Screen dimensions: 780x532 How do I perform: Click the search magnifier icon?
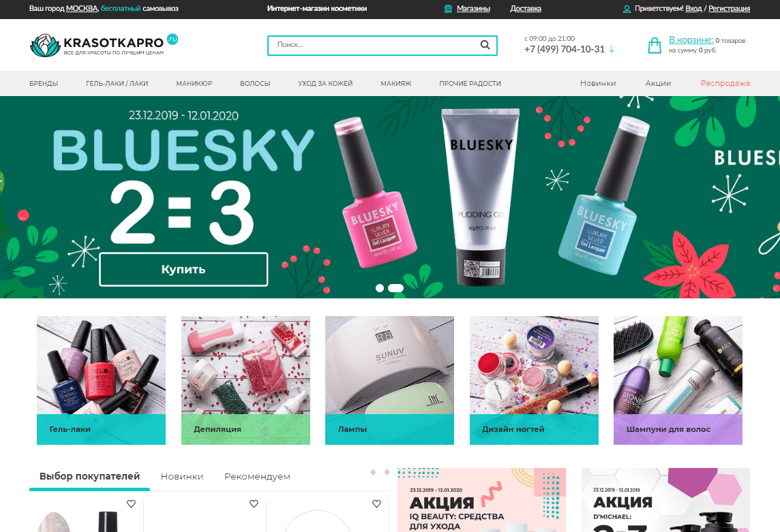(485, 45)
